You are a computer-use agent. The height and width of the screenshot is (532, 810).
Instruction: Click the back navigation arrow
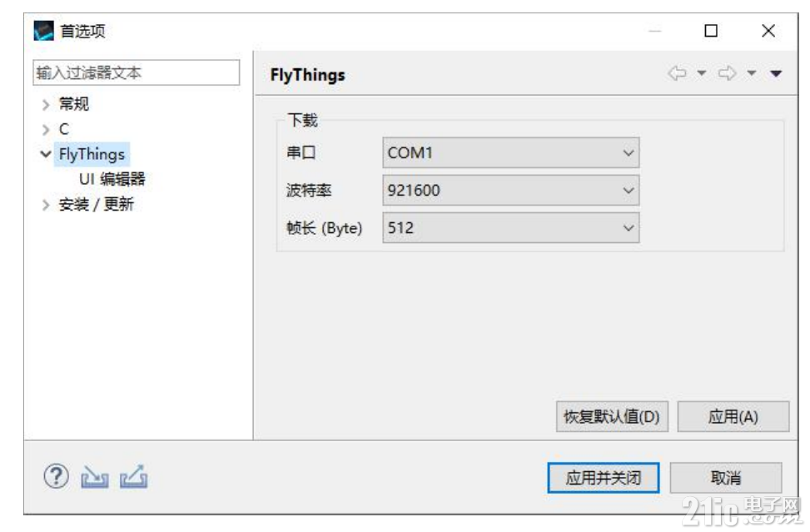click(x=678, y=73)
